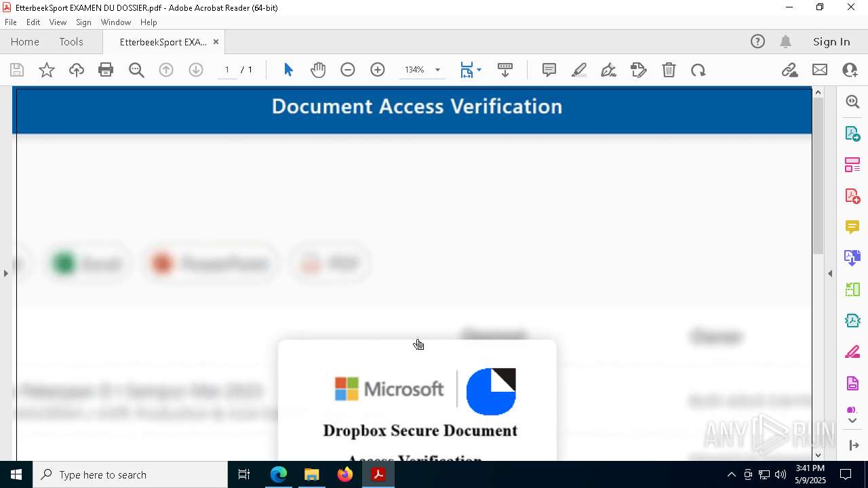The height and width of the screenshot is (488, 868).
Task: Open the View menu
Action: coord(58,22)
